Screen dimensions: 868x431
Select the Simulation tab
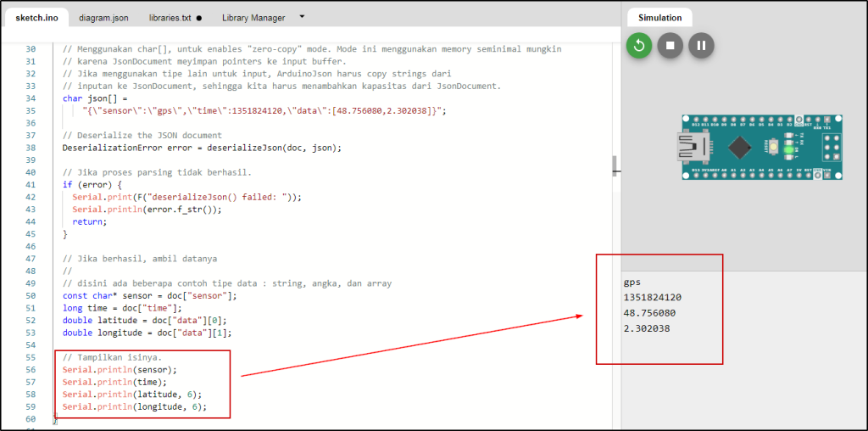click(x=659, y=18)
